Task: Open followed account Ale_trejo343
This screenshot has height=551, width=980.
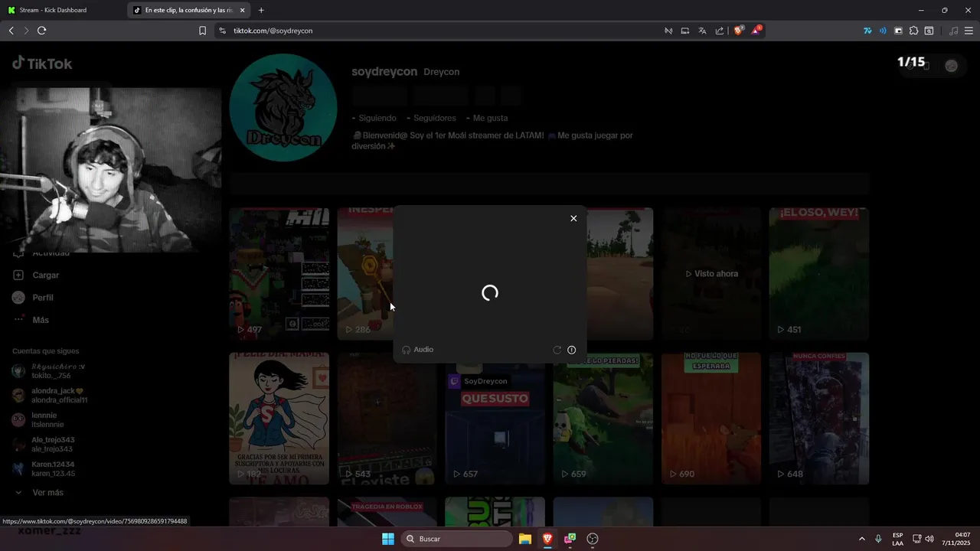Action: point(44,444)
